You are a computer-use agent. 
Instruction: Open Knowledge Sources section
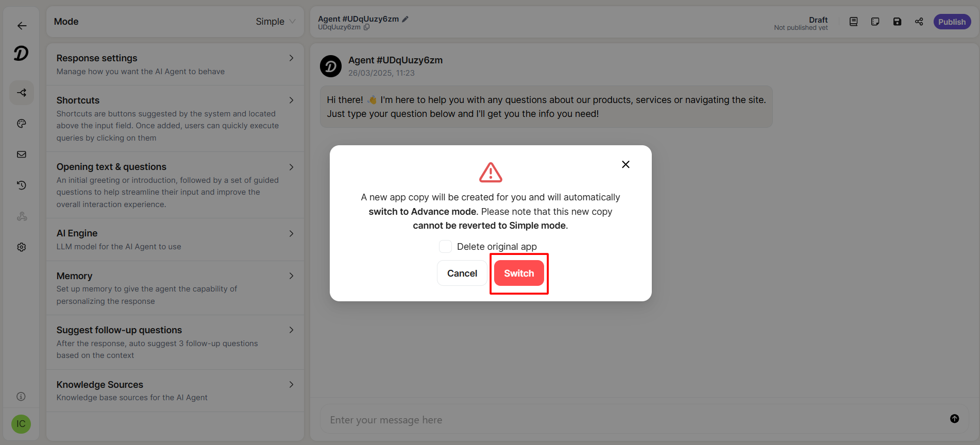pos(175,390)
